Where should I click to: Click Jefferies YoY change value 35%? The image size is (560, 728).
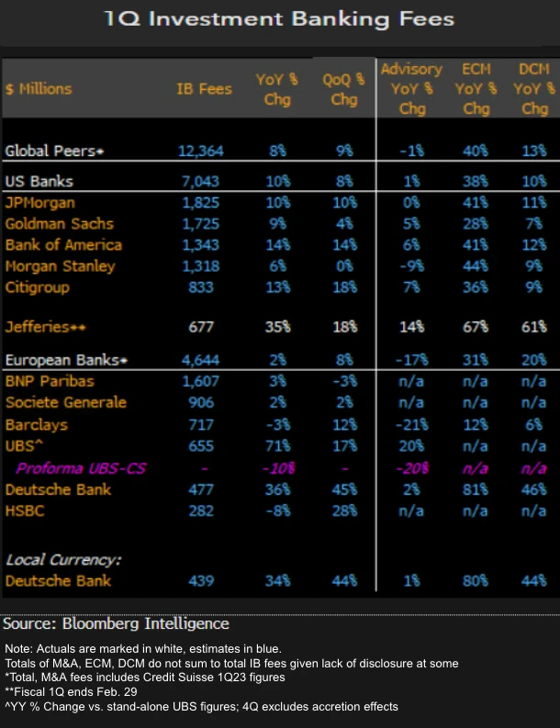pos(277,327)
